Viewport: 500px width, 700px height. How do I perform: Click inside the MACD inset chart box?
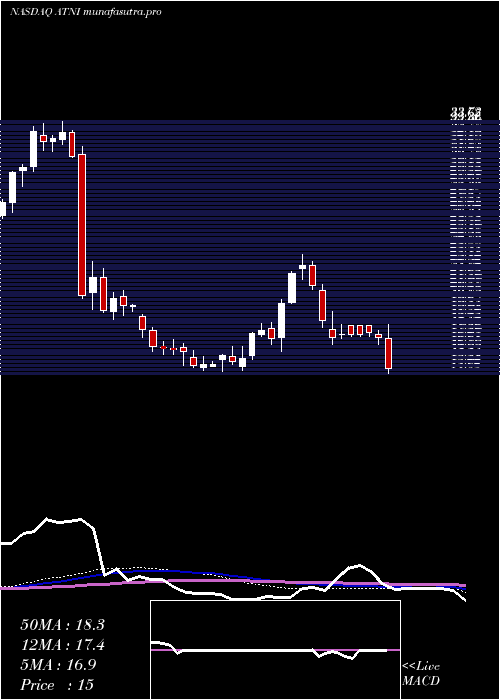[275, 650]
